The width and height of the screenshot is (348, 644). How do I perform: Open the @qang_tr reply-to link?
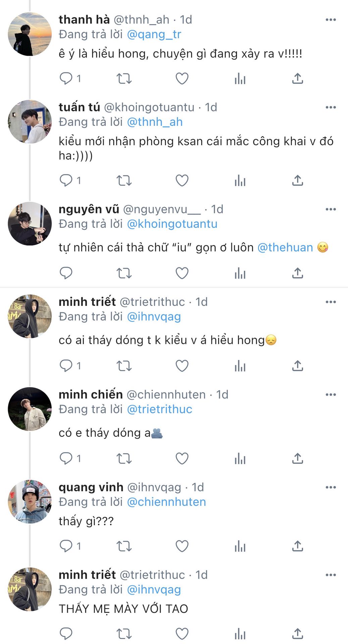coord(154,34)
